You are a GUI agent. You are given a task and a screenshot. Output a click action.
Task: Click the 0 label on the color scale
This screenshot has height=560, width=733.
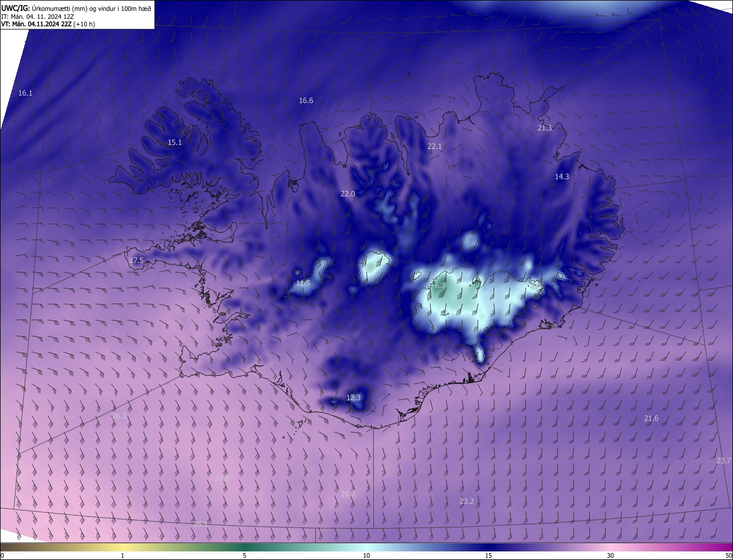point(2,556)
